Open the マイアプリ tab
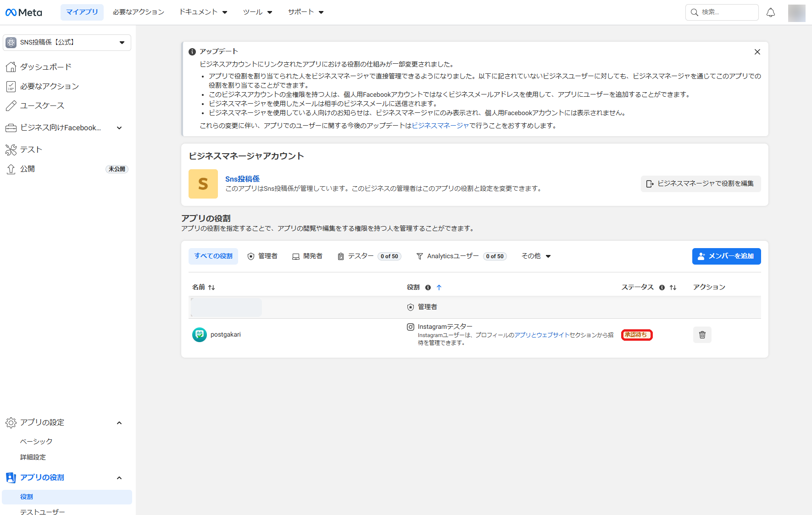The height and width of the screenshot is (515, 812). [82, 12]
